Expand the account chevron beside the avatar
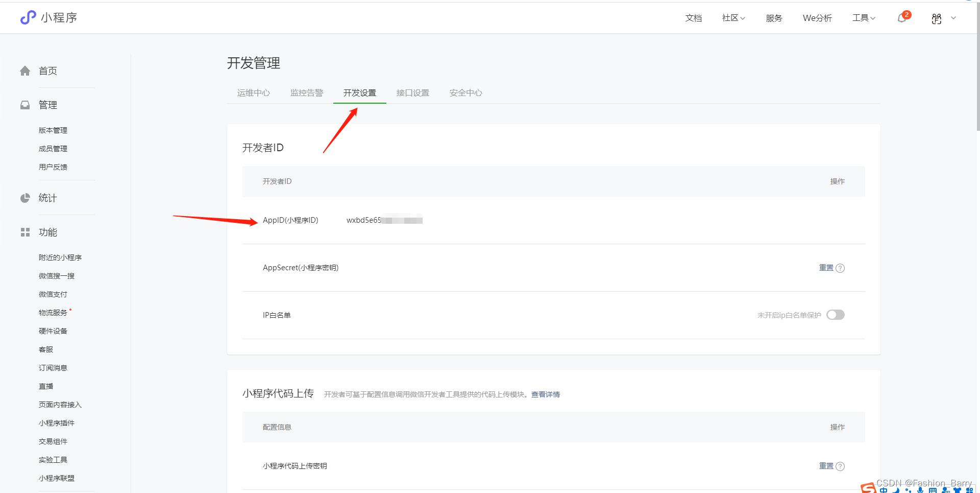Viewport: 980px width, 493px height. (953, 18)
